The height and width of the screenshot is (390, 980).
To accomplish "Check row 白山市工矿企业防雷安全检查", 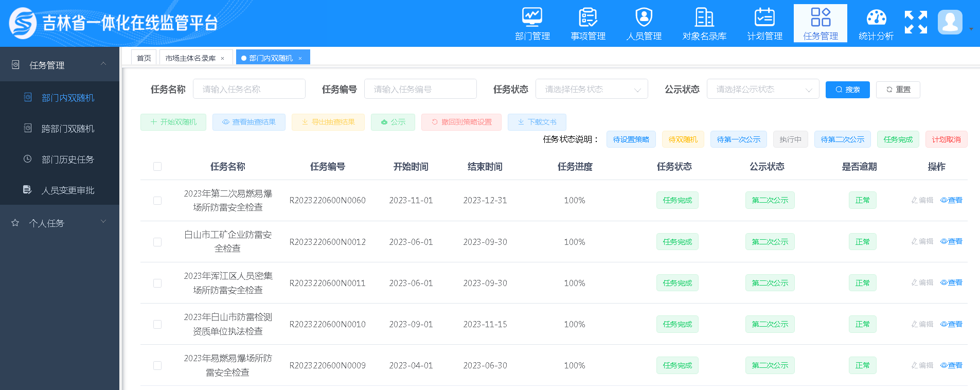I will coord(157,242).
